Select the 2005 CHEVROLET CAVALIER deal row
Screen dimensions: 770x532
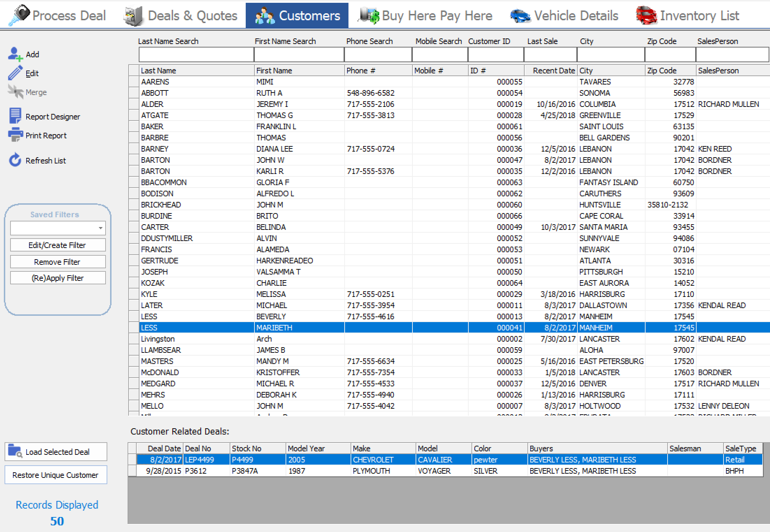315,460
